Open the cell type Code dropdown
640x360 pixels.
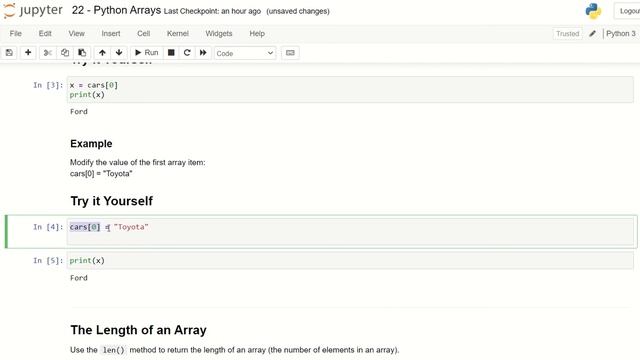(245, 53)
